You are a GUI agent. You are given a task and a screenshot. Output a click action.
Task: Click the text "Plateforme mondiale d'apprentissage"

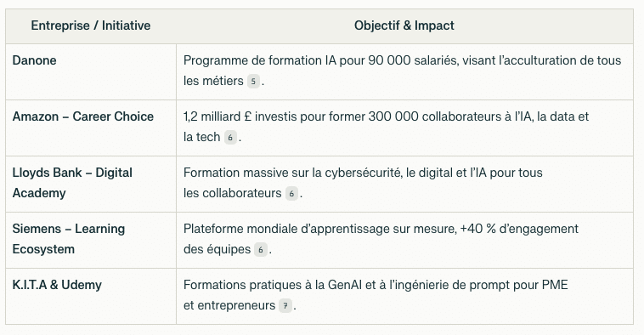[286, 229]
